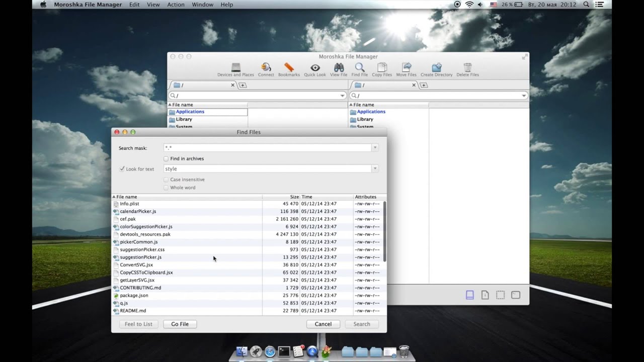644x362 pixels.
Task: Open Safari from the Dock
Action: click(270, 351)
